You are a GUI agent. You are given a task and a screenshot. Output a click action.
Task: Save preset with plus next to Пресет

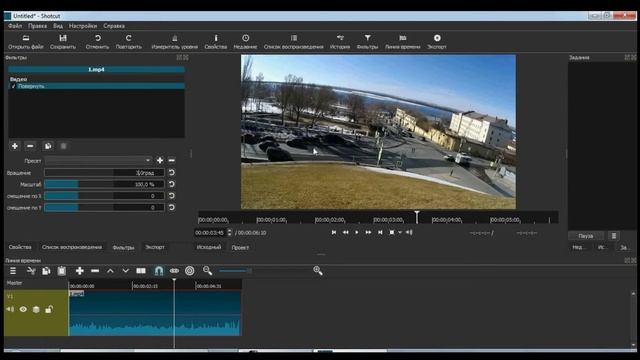click(x=160, y=160)
